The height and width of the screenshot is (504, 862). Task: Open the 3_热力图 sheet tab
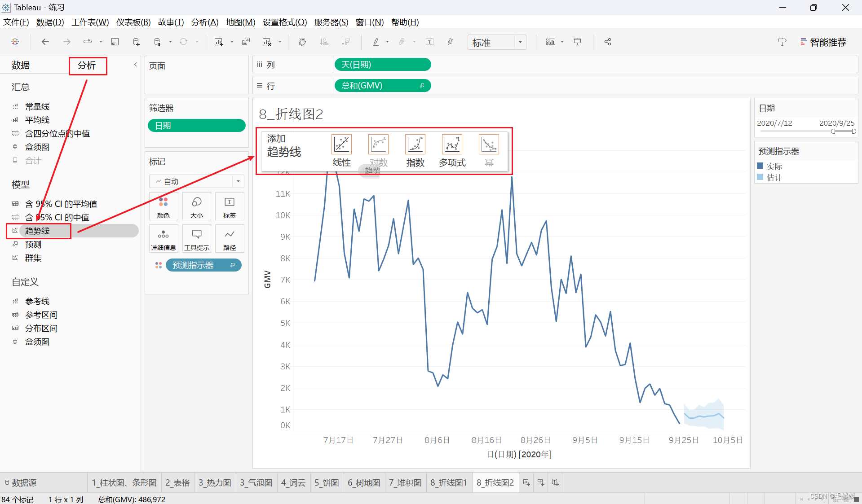[x=215, y=482]
